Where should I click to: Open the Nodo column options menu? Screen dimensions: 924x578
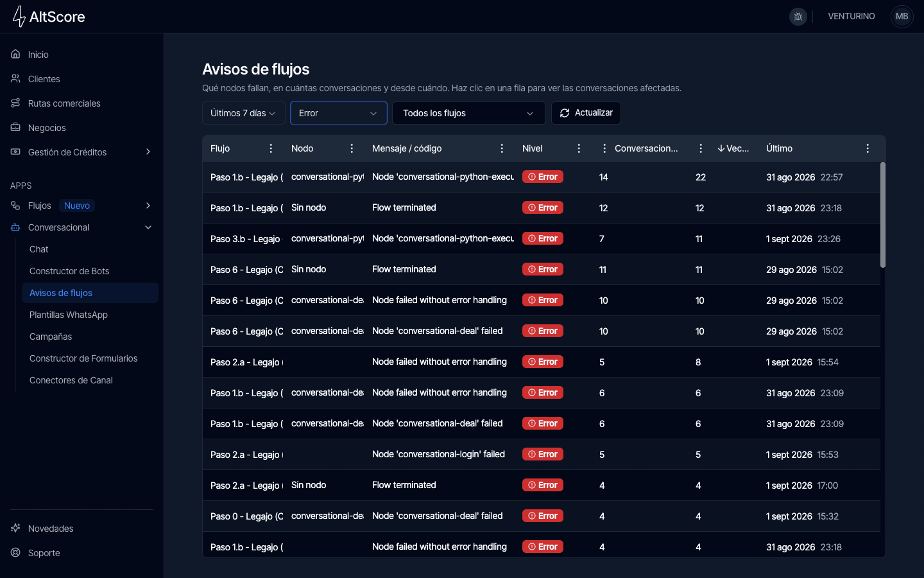click(x=352, y=148)
